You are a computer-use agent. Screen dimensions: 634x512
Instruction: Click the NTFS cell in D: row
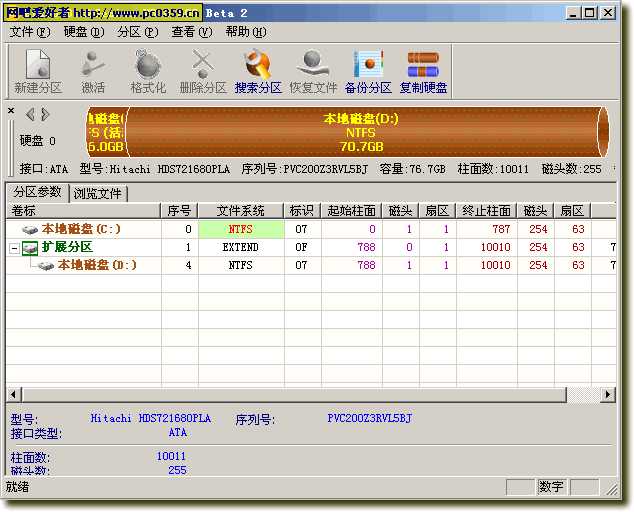point(241,265)
